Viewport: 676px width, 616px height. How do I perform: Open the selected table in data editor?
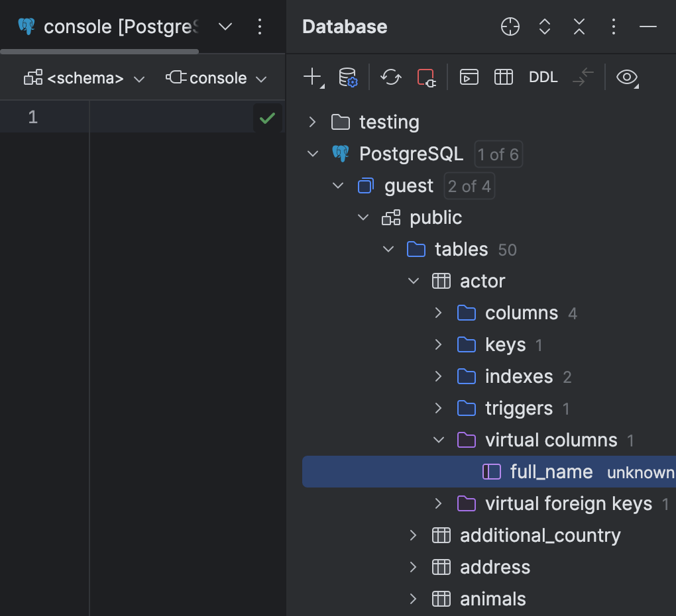point(503,77)
